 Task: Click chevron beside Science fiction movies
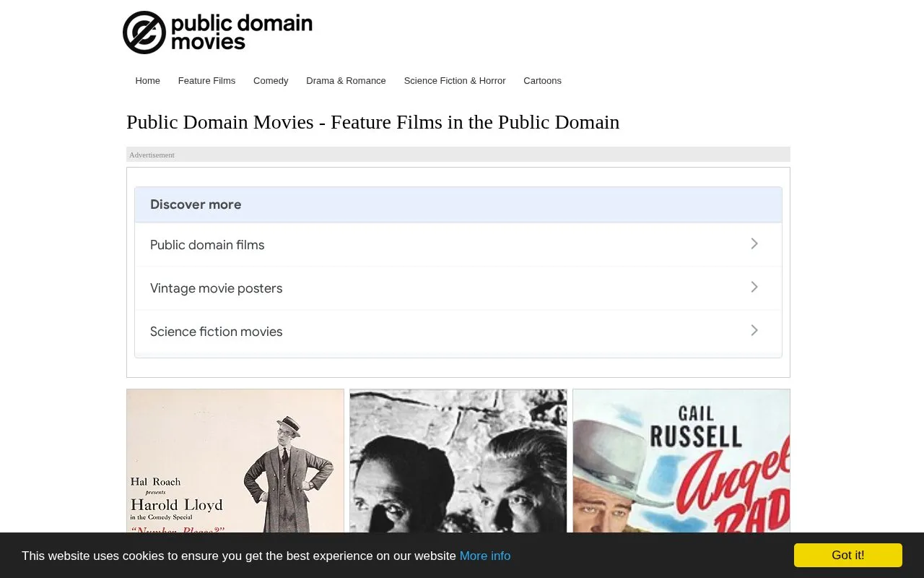click(x=754, y=331)
